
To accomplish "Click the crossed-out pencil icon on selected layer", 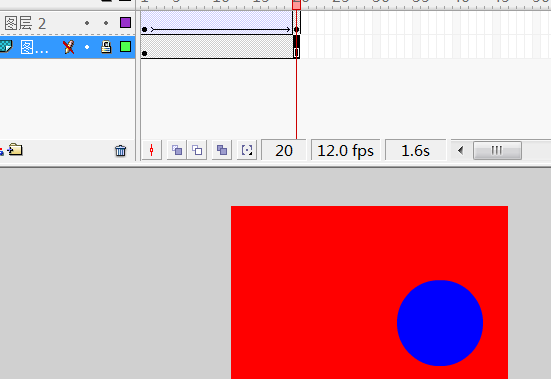I will click(x=69, y=47).
